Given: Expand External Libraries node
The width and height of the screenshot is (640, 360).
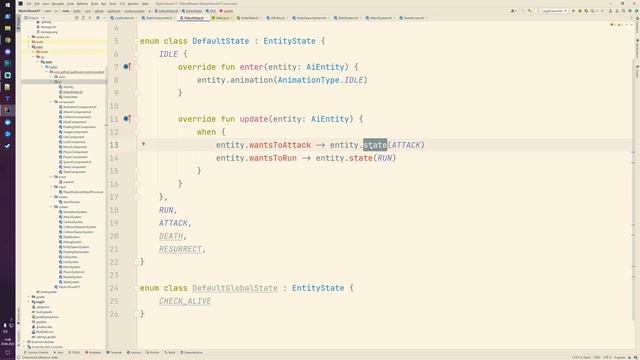Looking at the screenshot, I should [x=25, y=342].
